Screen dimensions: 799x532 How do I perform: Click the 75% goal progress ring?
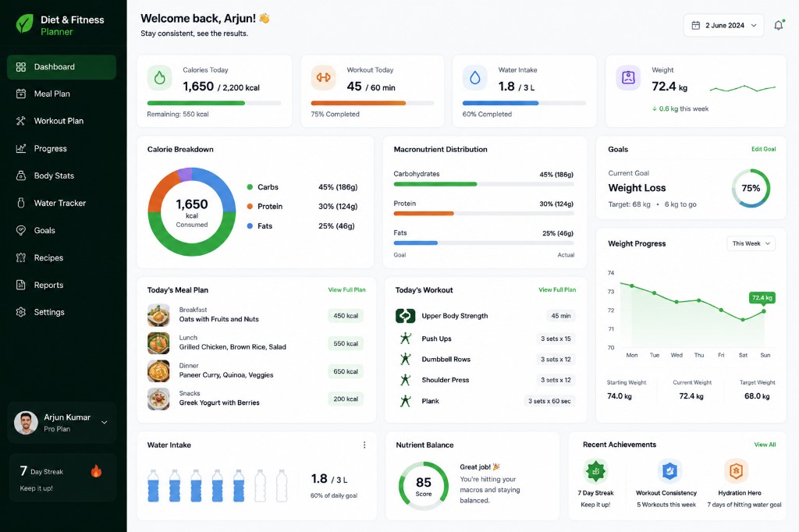point(751,188)
